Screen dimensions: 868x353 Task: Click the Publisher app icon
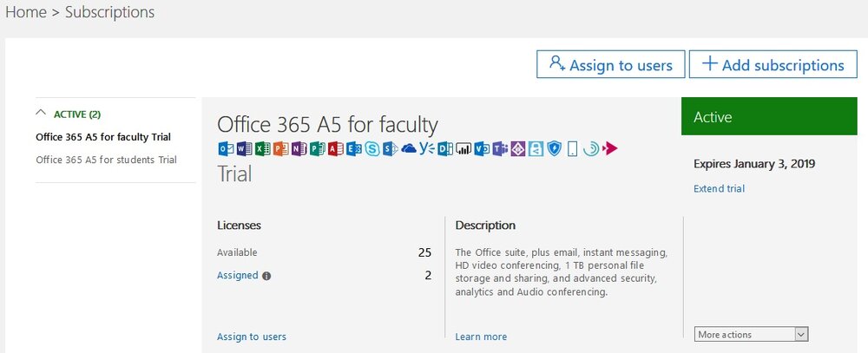click(318, 149)
